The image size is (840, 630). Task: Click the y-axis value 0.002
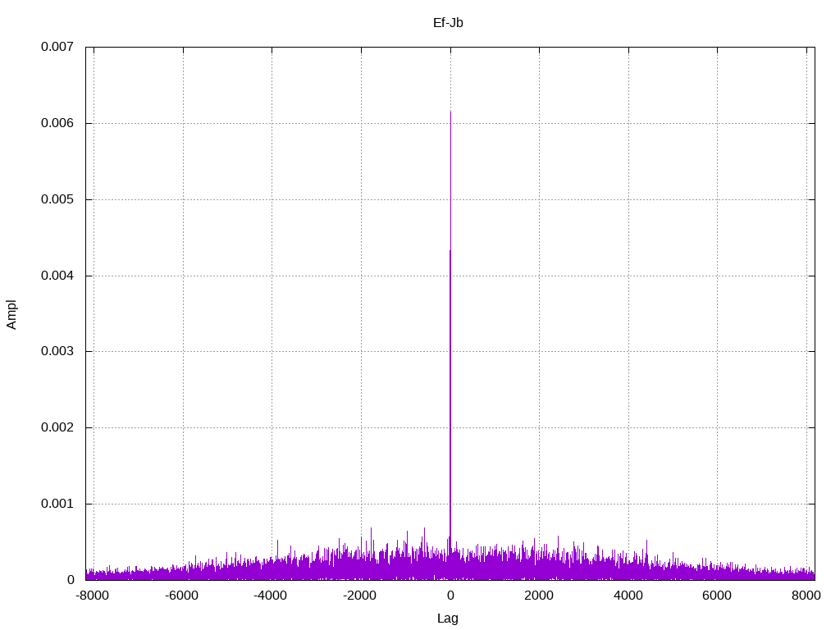pyautogui.click(x=57, y=427)
